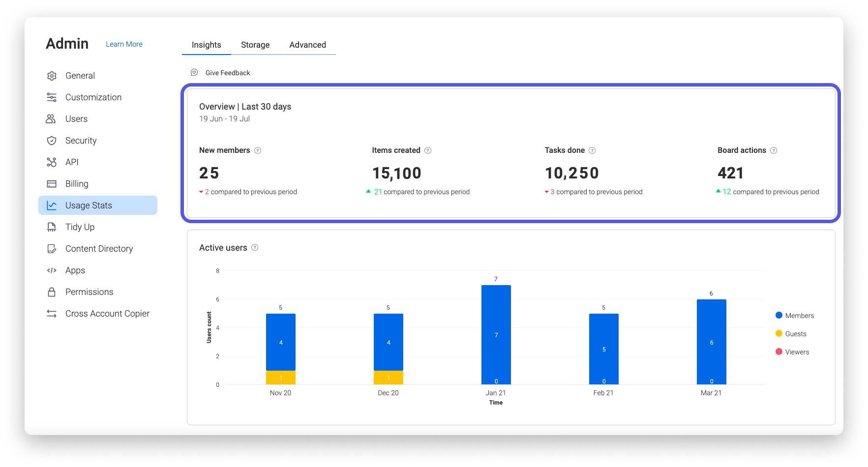Click the Items created value 15,100
The height and width of the screenshot is (467, 868).
[x=397, y=173]
